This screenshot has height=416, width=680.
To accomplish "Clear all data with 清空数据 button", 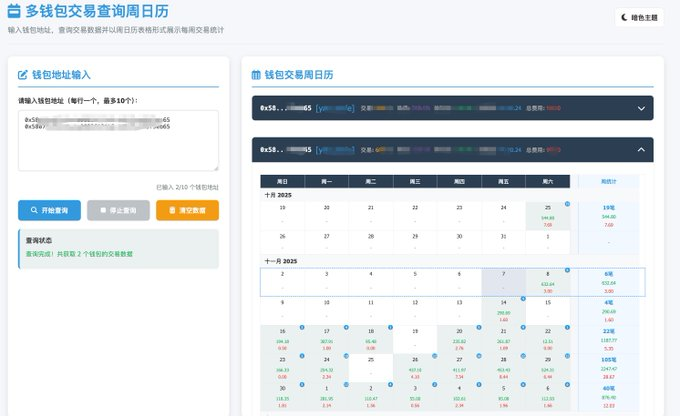I will (187, 210).
